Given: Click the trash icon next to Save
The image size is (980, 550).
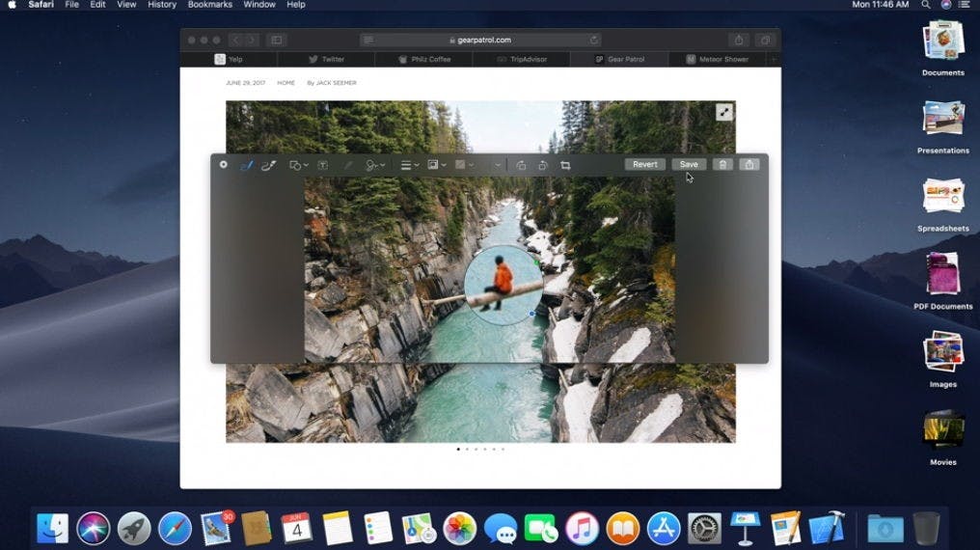Looking at the screenshot, I should [722, 164].
